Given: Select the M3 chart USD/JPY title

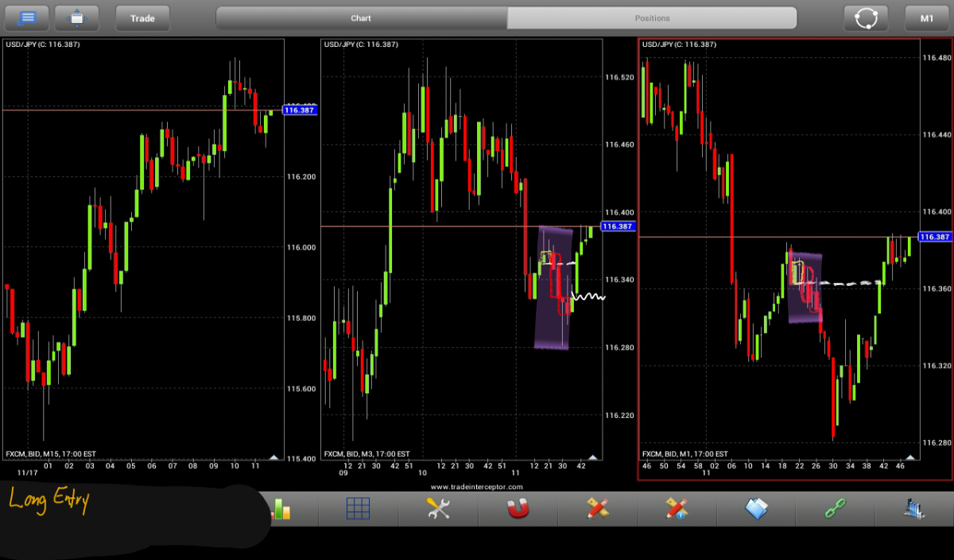Looking at the screenshot, I should [x=361, y=44].
